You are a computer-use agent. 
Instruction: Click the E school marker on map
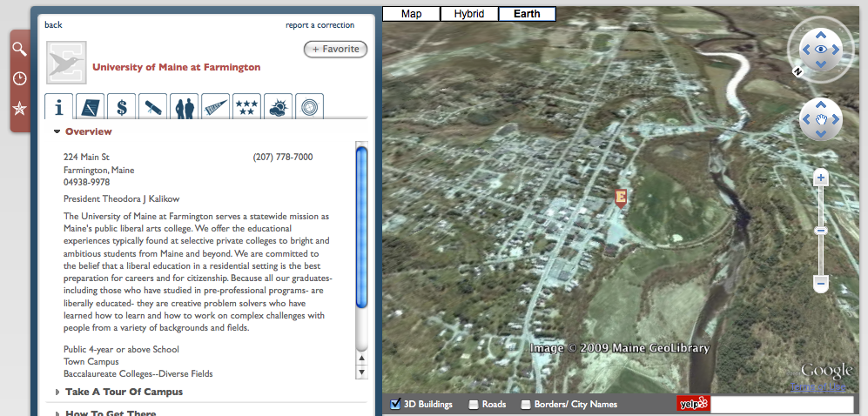click(x=621, y=198)
